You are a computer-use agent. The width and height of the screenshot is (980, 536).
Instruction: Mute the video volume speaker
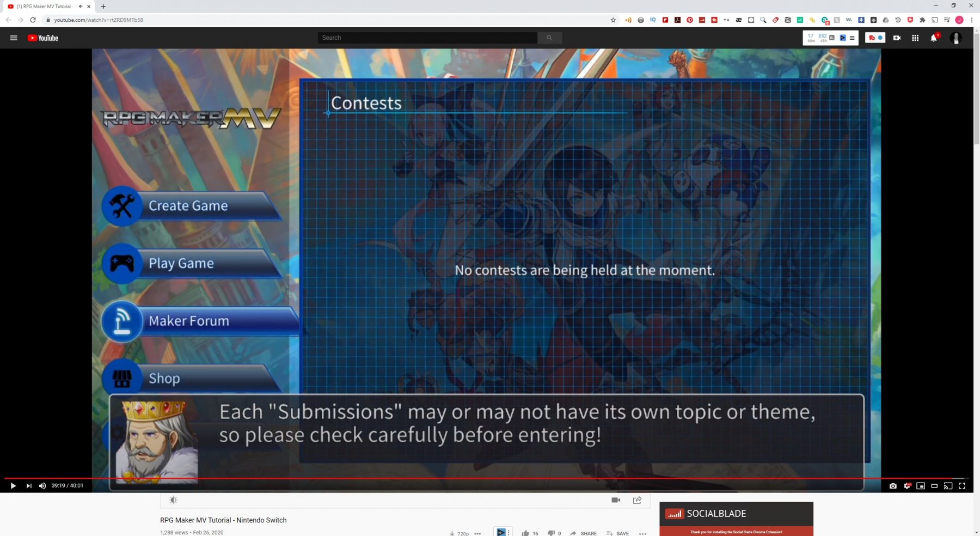click(x=42, y=486)
